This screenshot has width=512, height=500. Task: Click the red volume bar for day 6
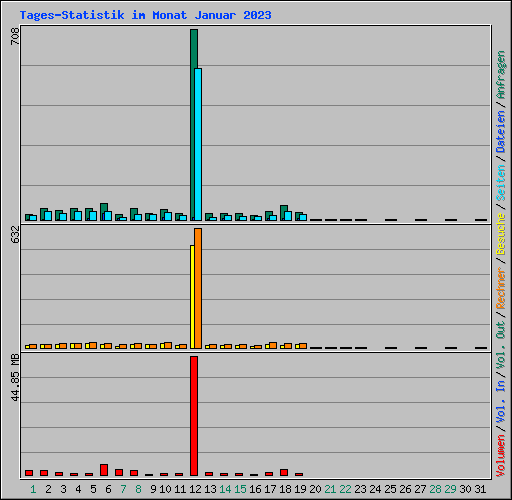[104, 470]
